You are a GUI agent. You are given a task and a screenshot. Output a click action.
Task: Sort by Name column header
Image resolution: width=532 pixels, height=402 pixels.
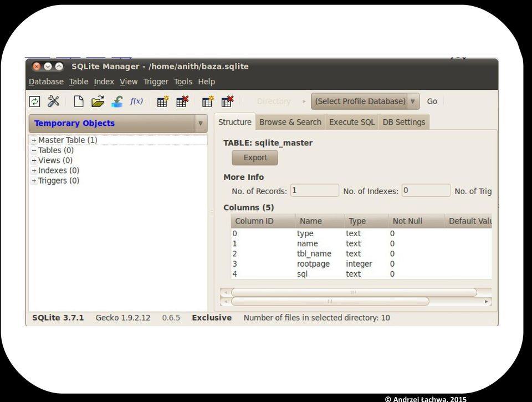click(x=320, y=221)
